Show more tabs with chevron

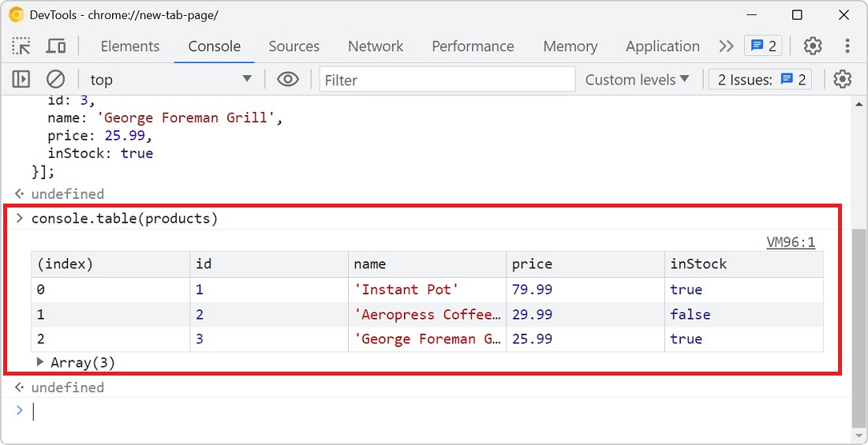726,47
